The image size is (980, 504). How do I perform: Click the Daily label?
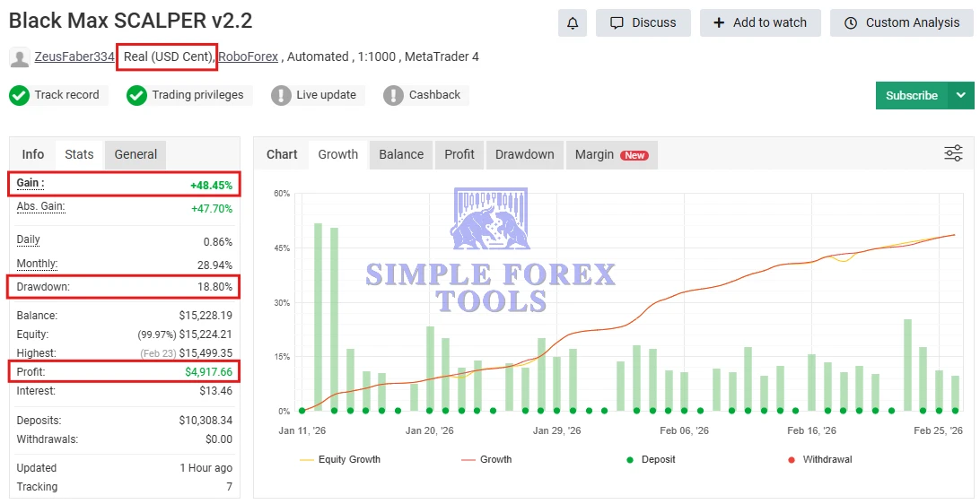[x=28, y=239]
